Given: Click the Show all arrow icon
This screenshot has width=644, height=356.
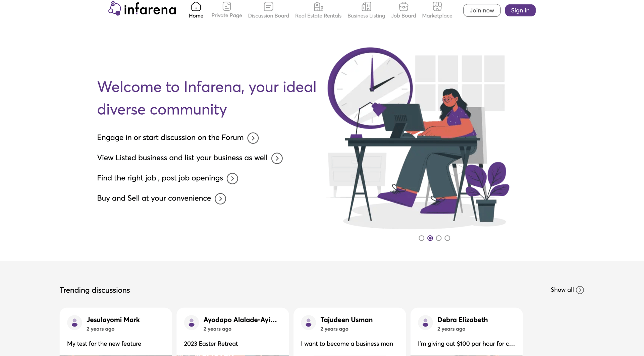Looking at the screenshot, I should click(580, 290).
